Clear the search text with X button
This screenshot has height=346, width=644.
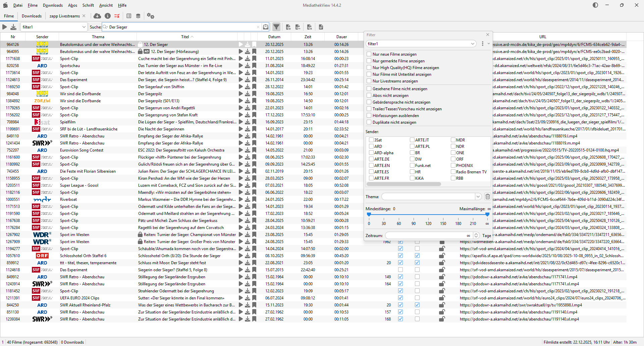[x=258, y=27]
